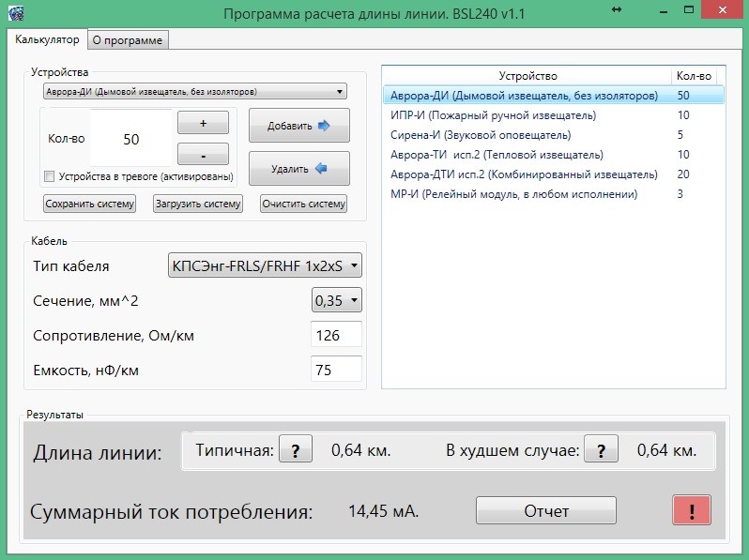Open the device selection dropdown
This screenshot has height=560, width=749.
[195, 92]
